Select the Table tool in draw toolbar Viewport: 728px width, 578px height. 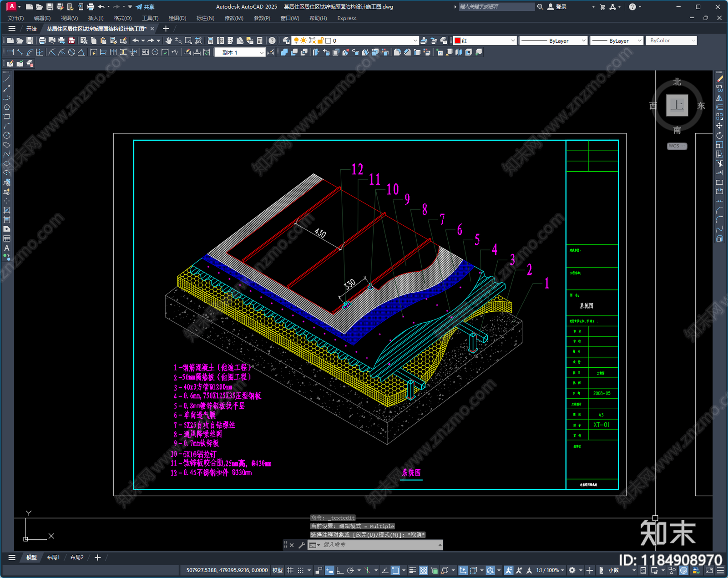pos(7,238)
